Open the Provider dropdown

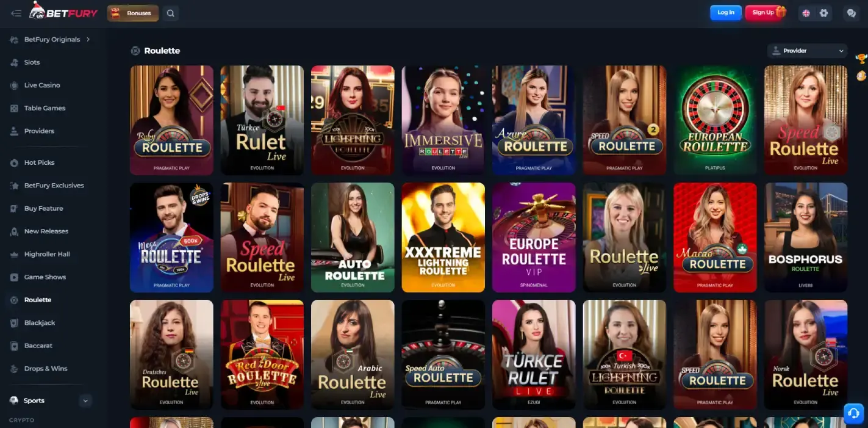coord(807,51)
